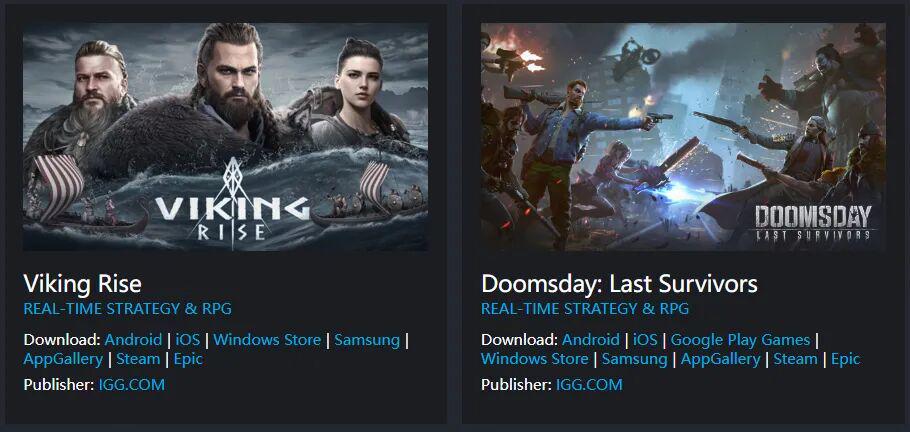Click the Android link for Doomsday
Screen dimensions: 910x432
click(591, 340)
